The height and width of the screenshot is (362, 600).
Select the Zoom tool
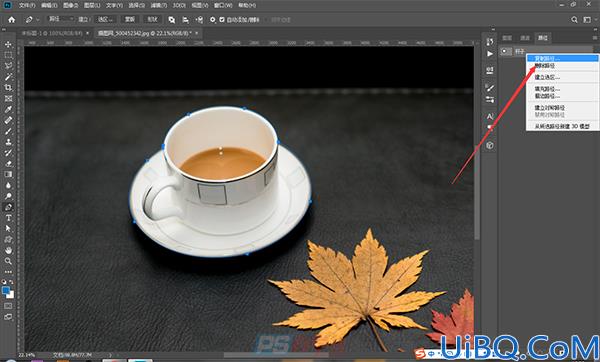pos(8,261)
